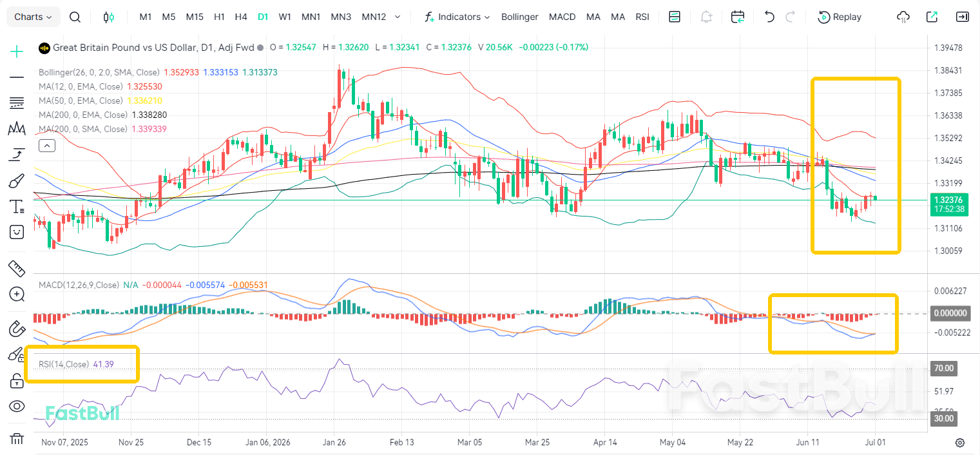Open chart settings gear icon
The image size is (980, 455).
[960, 443]
